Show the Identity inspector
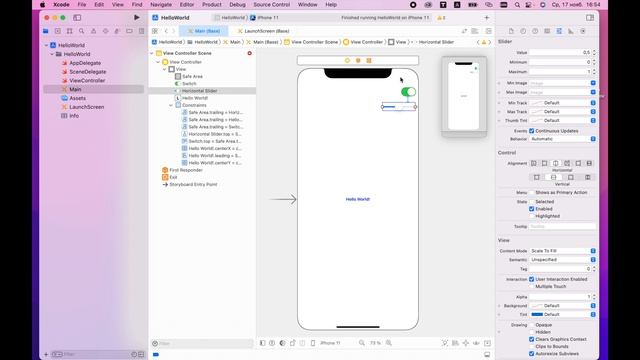The height and width of the screenshot is (360, 640). [x=547, y=31]
